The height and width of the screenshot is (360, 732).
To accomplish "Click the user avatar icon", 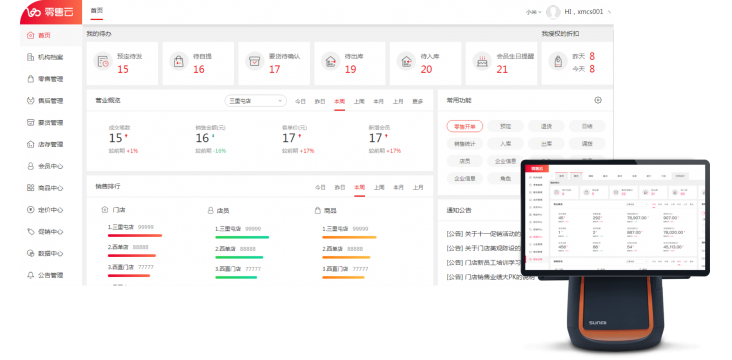I will pos(553,12).
